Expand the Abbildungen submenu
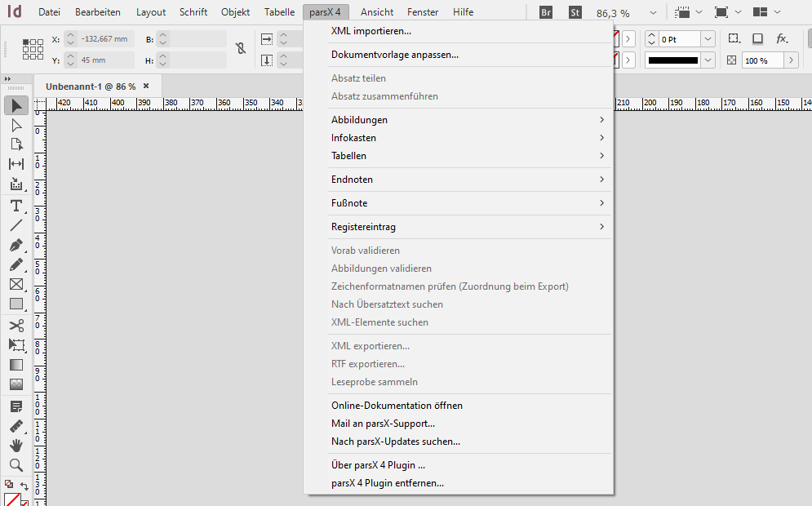The width and height of the screenshot is (812, 506). (469, 120)
